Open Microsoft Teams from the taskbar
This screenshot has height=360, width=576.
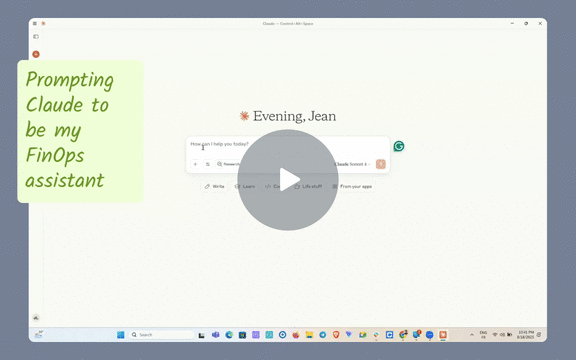(x=216, y=335)
